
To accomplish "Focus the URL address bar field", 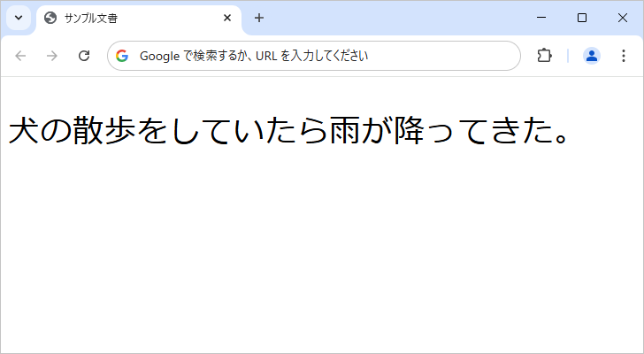I will (318, 56).
